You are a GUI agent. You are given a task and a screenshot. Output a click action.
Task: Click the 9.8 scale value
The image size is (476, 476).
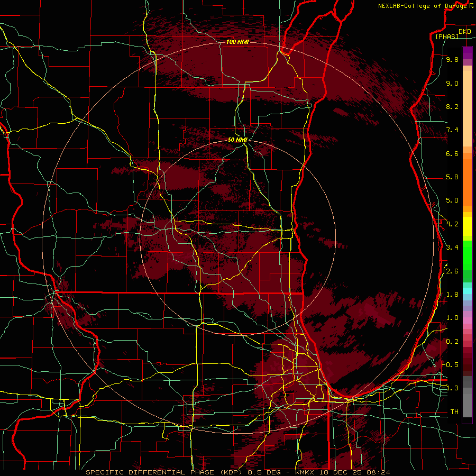click(x=452, y=59)
